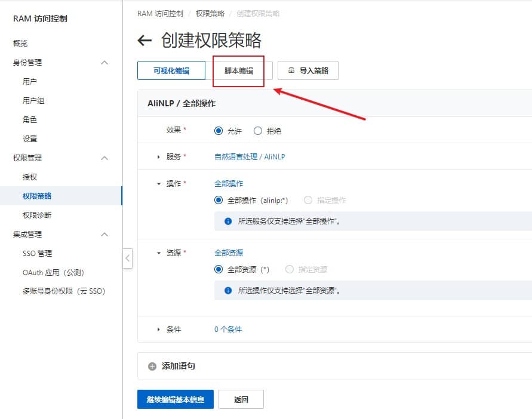The image size is (532, 419).
Task: Click the info icon in the 全部资源 notice
Action: pyautogui.click(x=227, y=291)
